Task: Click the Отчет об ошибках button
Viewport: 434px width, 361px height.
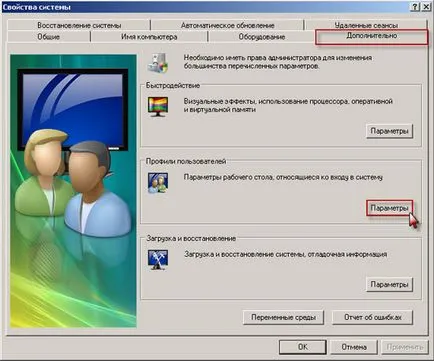Action: (x=373, y=317)
